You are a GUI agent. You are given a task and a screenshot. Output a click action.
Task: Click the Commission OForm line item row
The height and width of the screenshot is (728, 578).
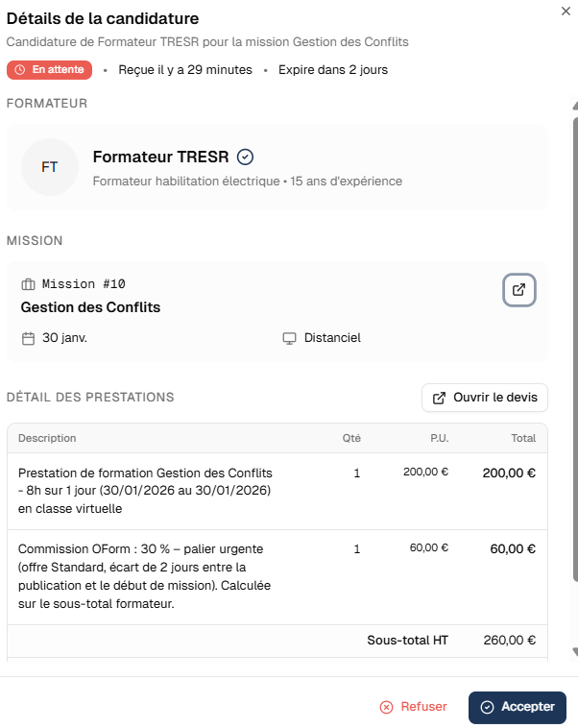277,576
